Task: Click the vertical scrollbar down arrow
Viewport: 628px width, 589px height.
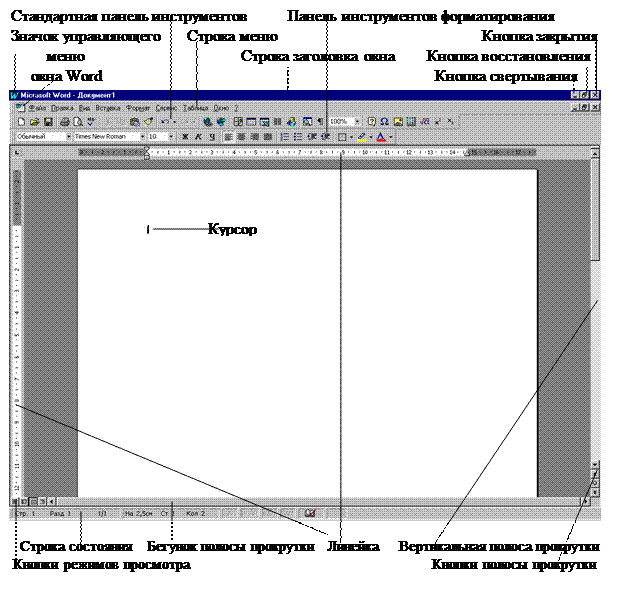Action: [x=594, y=465]
